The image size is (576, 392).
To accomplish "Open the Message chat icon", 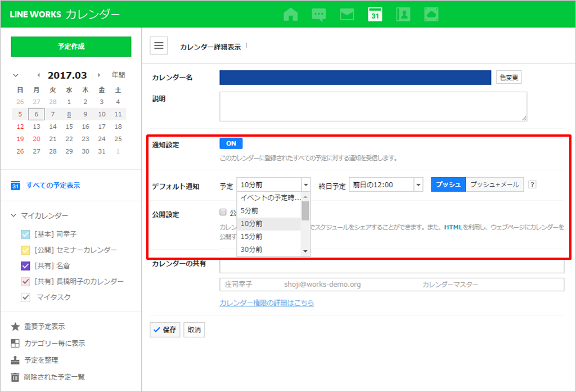I will click(319, 14).
